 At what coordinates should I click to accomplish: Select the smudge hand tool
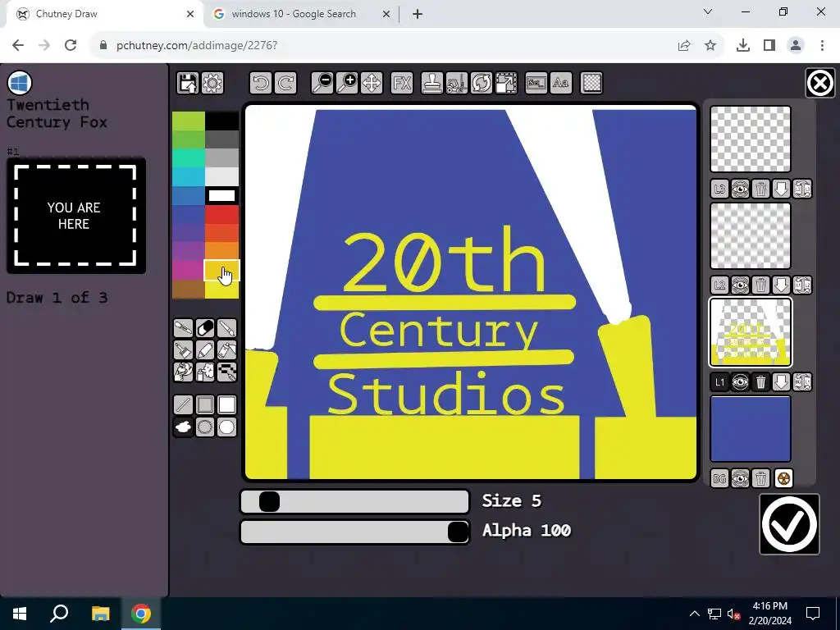183,372
